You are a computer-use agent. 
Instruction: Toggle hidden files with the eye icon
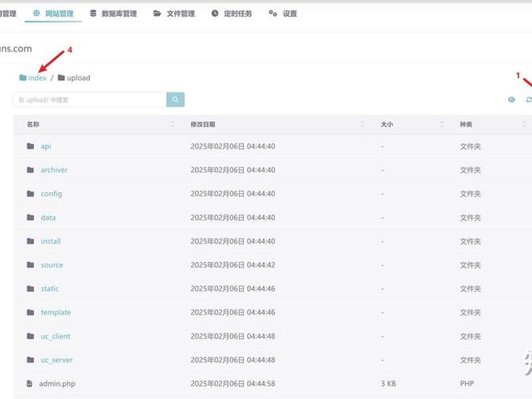[x=511, y=99]
